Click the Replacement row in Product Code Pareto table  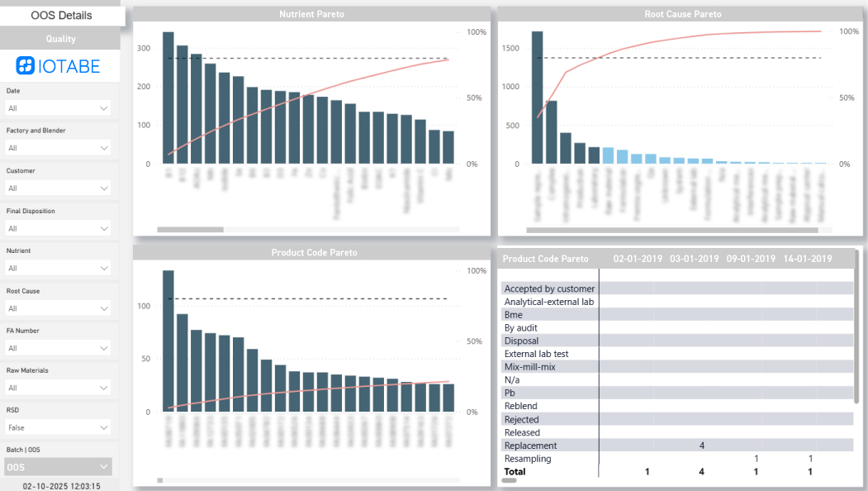(x=531, y=446)
